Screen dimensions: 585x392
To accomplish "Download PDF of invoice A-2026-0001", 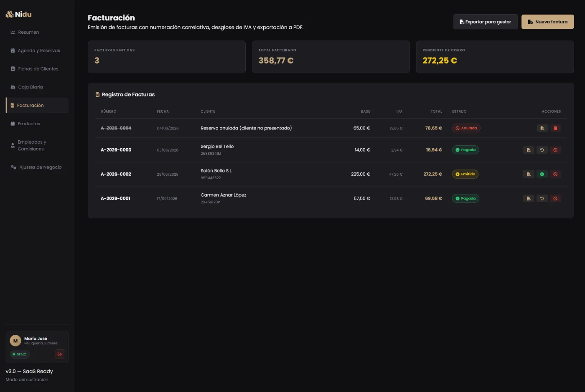I will (529, 198).
